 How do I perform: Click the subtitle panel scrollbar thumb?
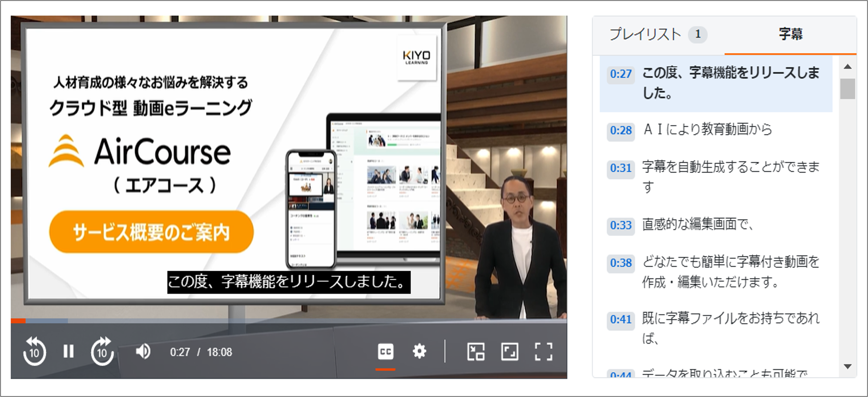[848, 88]
